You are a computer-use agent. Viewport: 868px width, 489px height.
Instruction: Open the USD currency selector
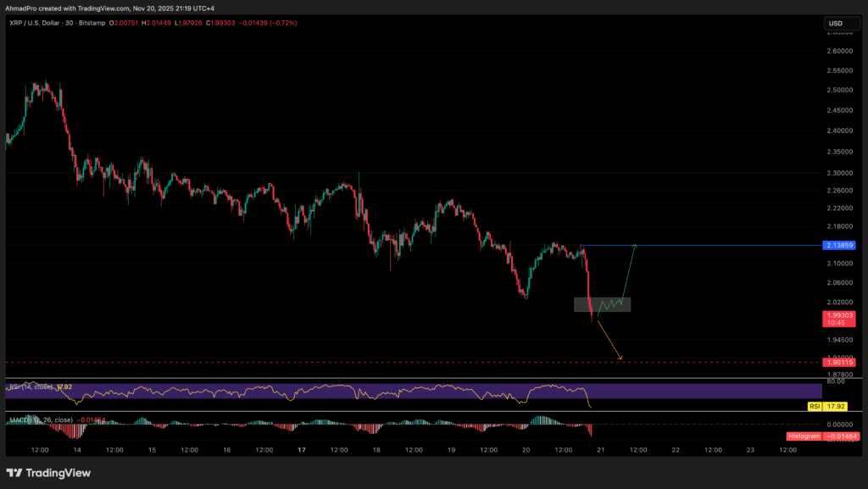point(836,23)
